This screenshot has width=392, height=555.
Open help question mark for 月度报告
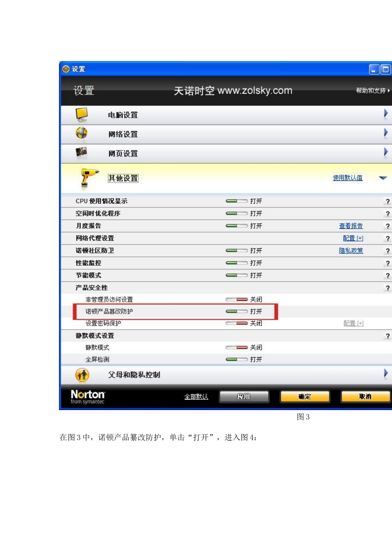[x=387, y=226]
